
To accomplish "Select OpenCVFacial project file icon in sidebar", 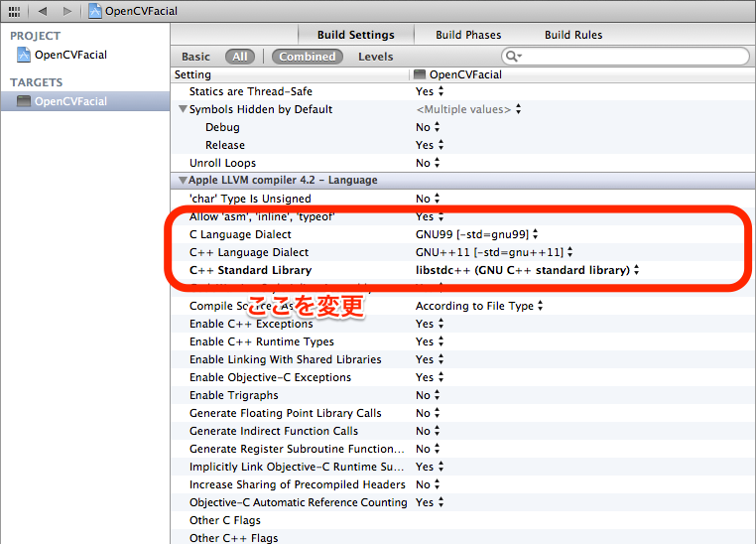I will (24, 55).
